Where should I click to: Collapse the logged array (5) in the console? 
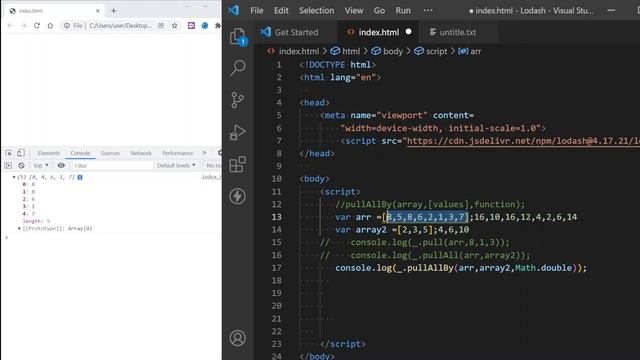(14, 177)
